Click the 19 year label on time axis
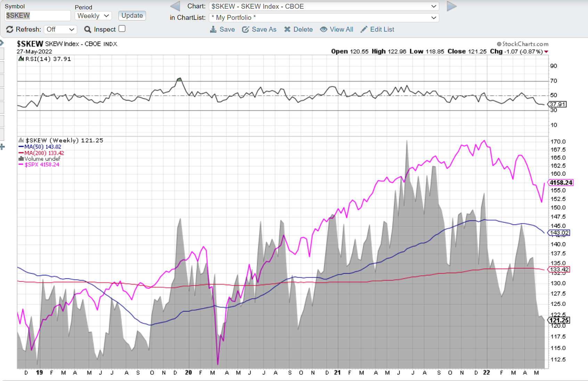Image resolution: width=588 pixels, height=381 pixels. point(39,373)
